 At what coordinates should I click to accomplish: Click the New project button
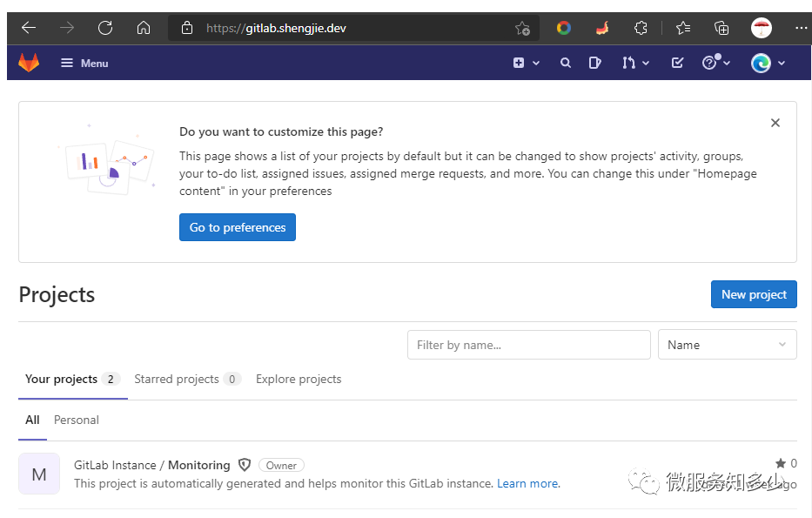754,294
